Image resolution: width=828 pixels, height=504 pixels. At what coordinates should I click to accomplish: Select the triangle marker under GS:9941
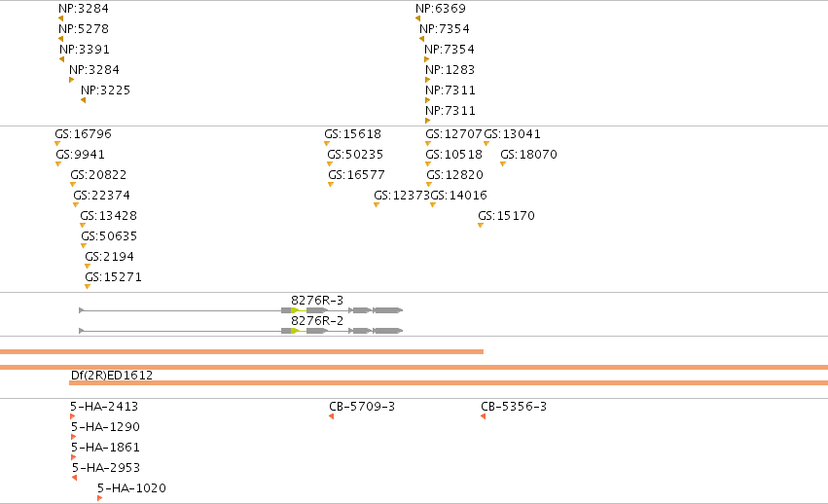point(58,164)
